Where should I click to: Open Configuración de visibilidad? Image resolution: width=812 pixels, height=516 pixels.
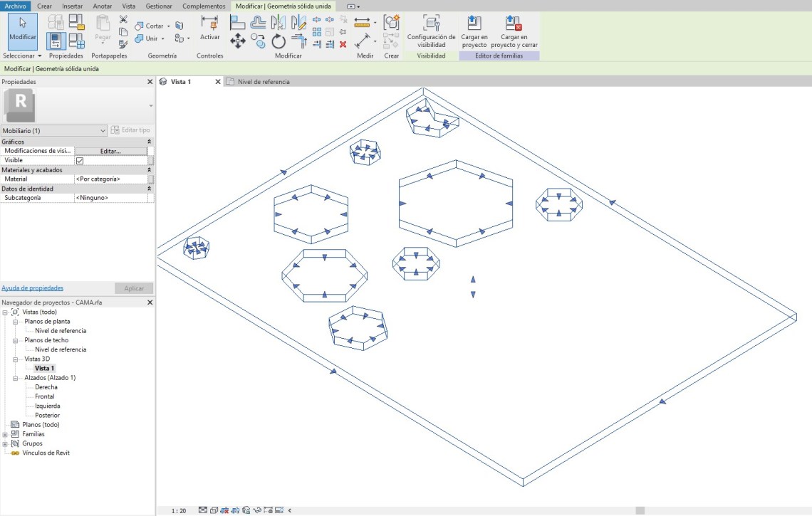pyautogui.click(x=431, y=23)
